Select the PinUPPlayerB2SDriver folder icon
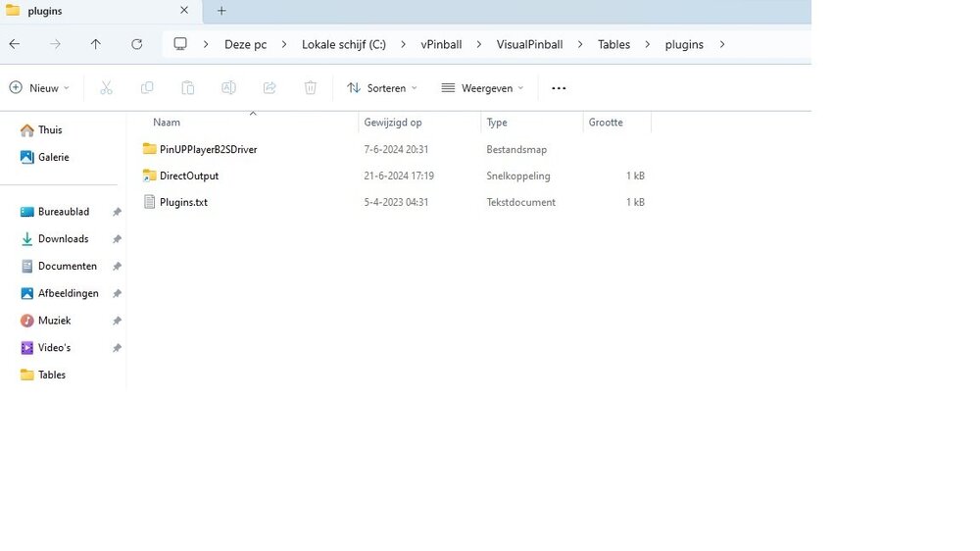Image resolution: width=980 pixels, height=551 pixels. 149,149
